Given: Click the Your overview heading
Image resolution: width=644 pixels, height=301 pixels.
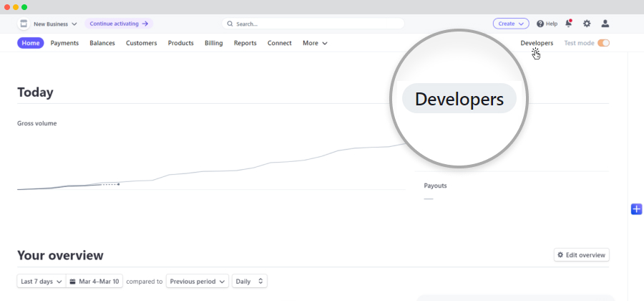Looking at the screenshot, I should click(x=60, y=255).
